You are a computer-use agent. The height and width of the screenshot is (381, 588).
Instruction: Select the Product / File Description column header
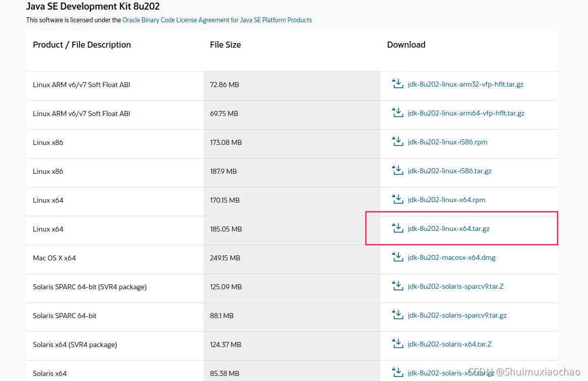click(x=82, y=45)
